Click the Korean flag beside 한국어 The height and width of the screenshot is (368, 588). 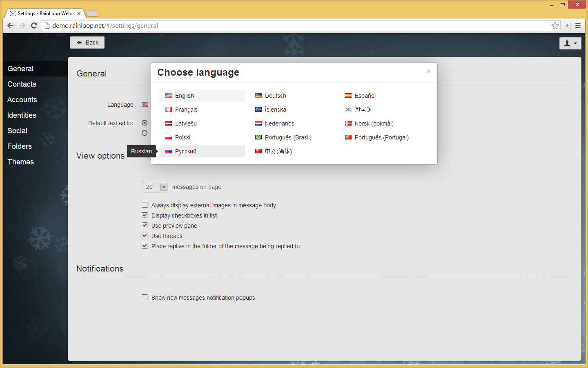tap(348, 109)
